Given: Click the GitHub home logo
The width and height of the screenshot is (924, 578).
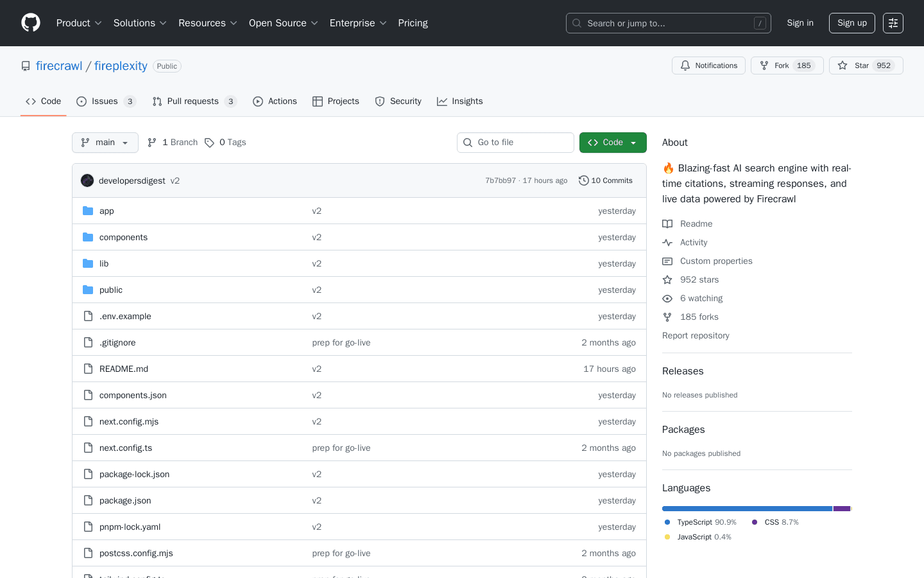Looking at the screenshot, I should point(30,22).
